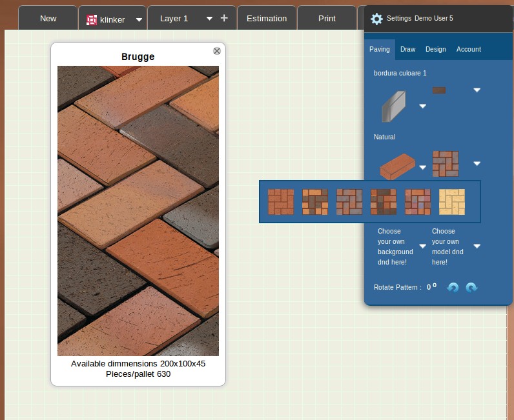Click the klinker text label
Screen dimensions: 514x420
[x=112, y=19]
